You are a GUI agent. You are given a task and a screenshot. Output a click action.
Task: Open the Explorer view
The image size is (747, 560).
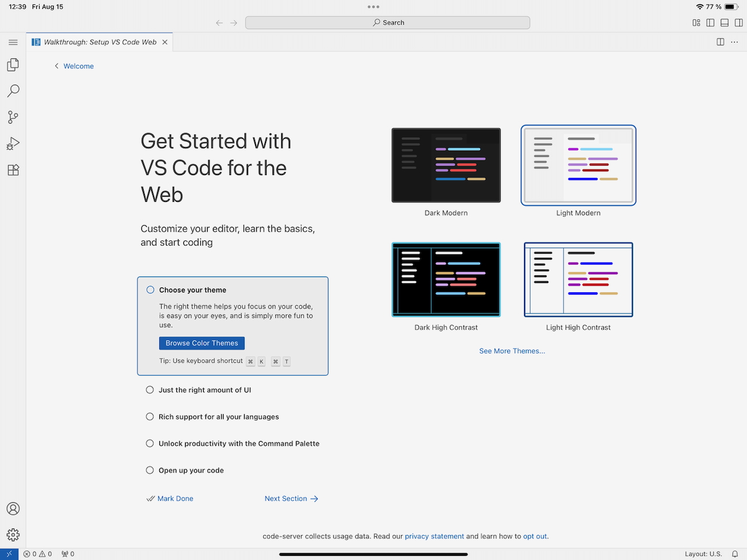point(13,65)
